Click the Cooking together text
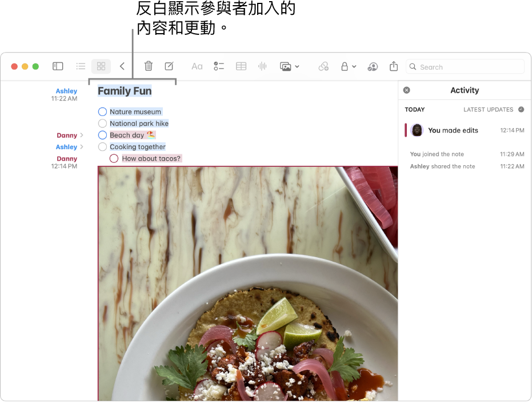 tap(137, 147)
